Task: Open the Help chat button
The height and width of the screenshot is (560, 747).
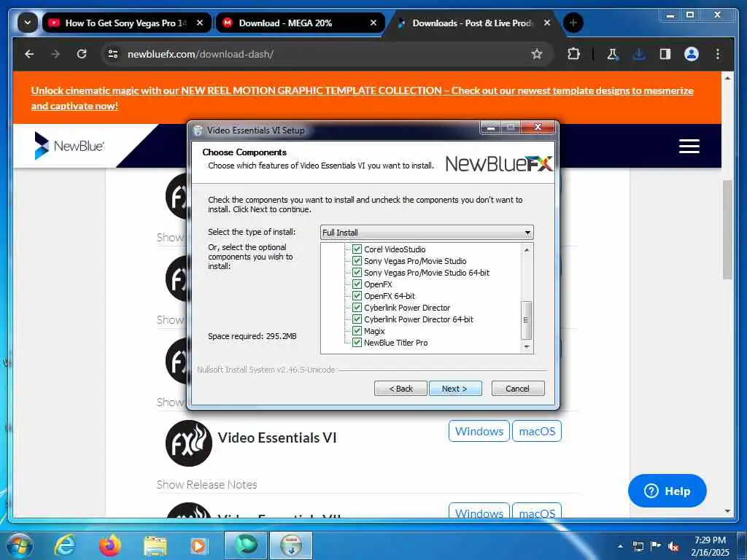Action: (x=667, y=491)
